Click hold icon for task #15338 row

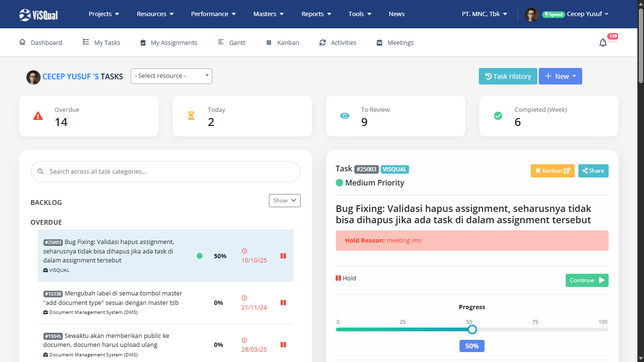tap(283, 303)
